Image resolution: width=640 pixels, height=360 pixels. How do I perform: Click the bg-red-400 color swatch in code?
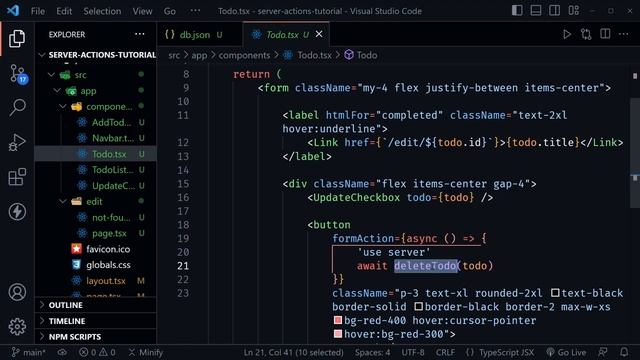(338, 320)
